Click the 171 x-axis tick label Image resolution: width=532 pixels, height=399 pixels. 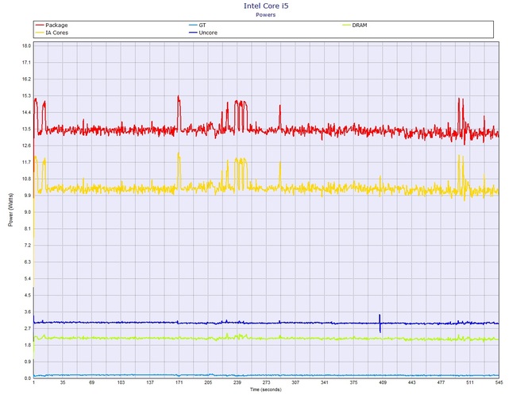coord(179,382)
